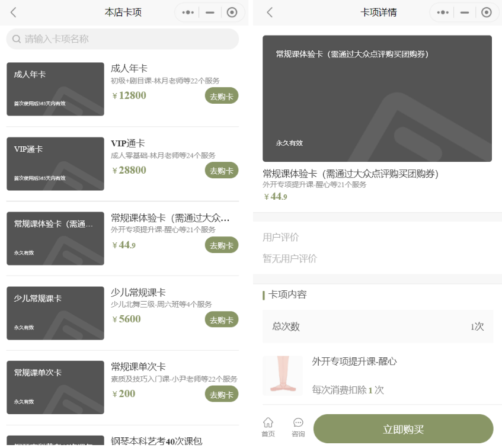Screen dimensions: 502x448
Task: Open more options menu on 卡项详情 page
Action: point(443,12)
